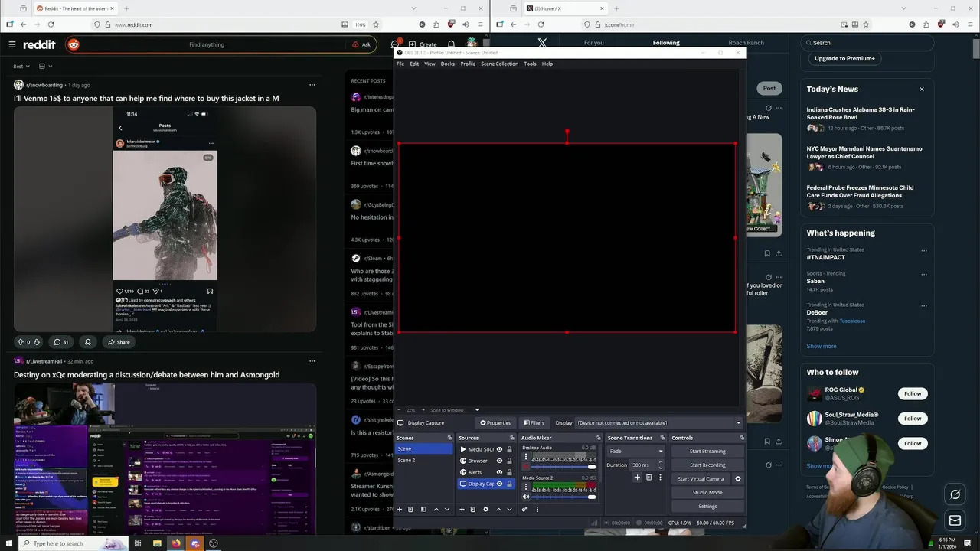This screenshot has width=980, height=551.
Task: Click Start Streaming in OBS
Action: [707, 451]
